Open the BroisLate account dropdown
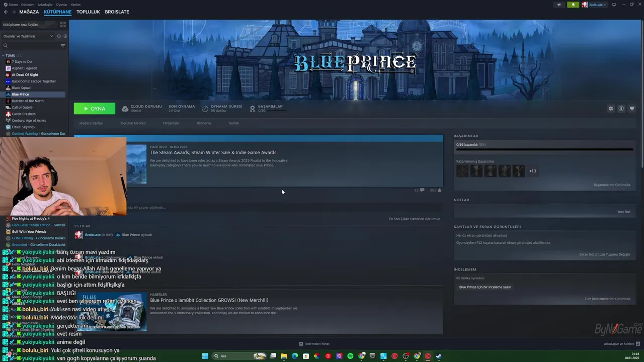 pyautogui.click(x=594, y=5)
